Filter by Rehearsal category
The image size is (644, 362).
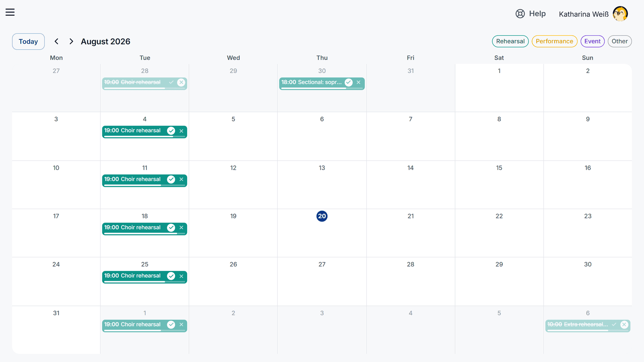(510, 41)
